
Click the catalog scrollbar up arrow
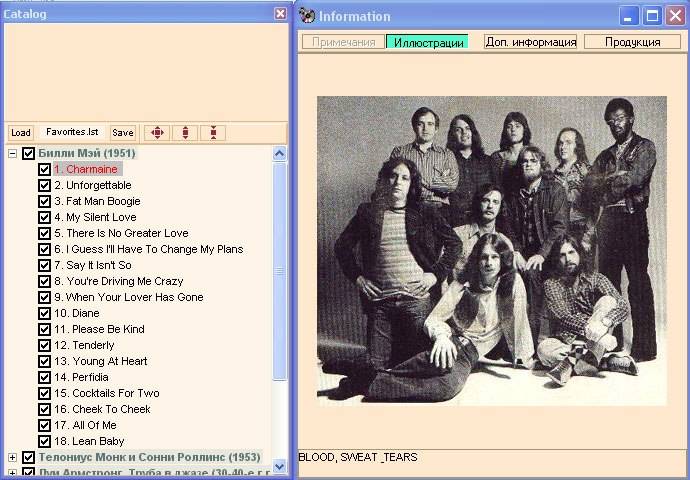[279, 154]
